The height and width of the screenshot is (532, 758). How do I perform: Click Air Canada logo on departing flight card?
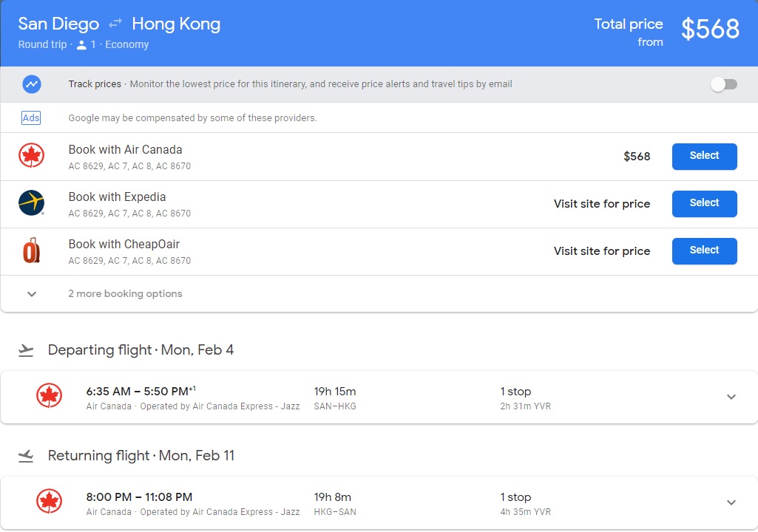[x=50, y=397]
